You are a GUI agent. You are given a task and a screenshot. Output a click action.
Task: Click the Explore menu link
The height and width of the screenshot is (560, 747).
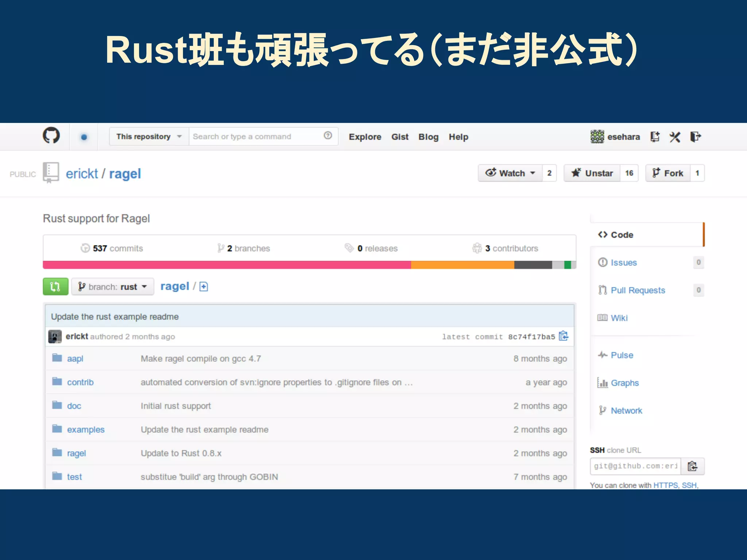(365, 137)
